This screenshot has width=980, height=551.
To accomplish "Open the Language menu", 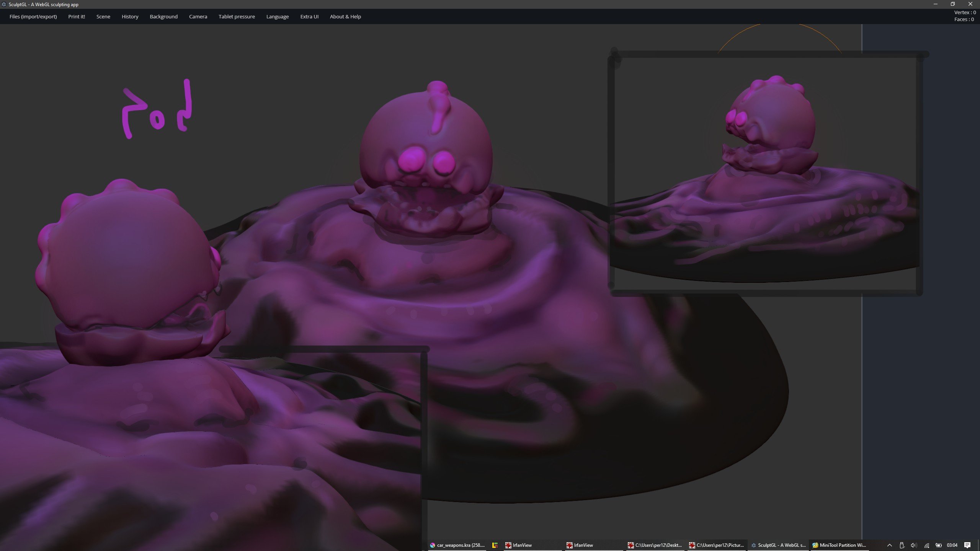I will coord(277,16).
